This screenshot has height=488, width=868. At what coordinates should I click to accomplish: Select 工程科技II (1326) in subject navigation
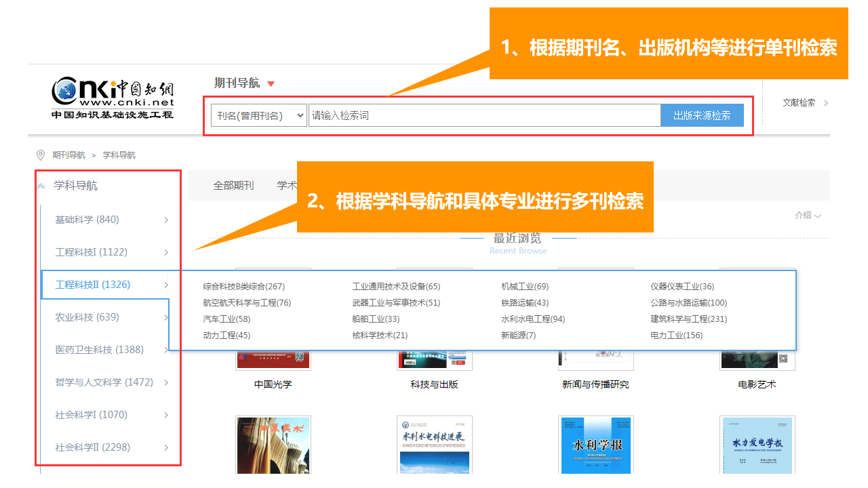[x=93, y=285]
